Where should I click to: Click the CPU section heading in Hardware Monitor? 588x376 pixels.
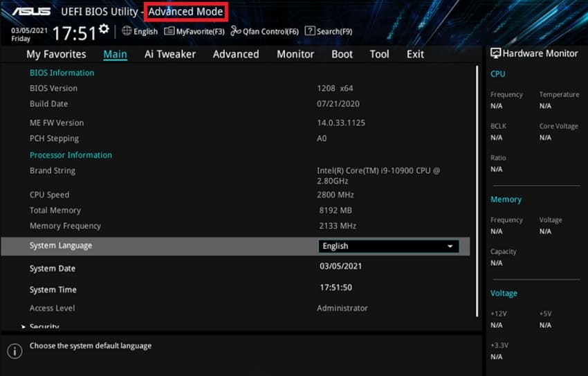click(497, 74)
